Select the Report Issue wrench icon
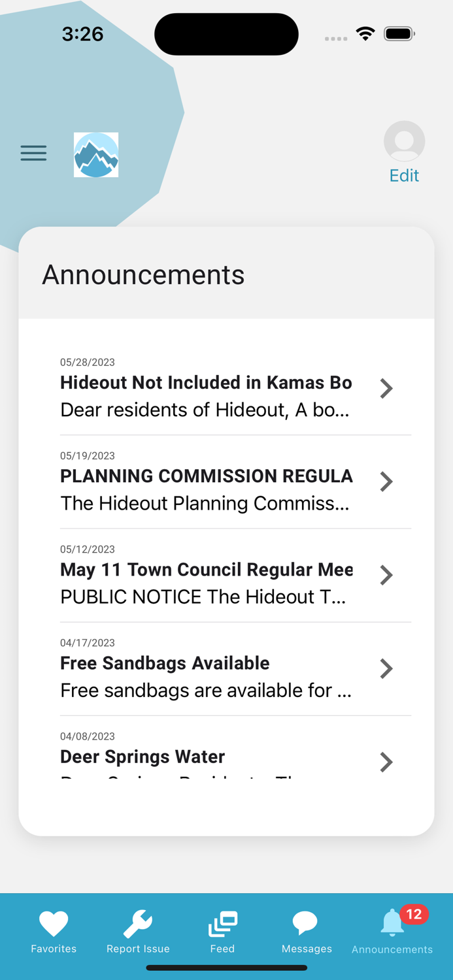This screenshot has height=980, width=453. pyautogui.click(x=137, y=924)
